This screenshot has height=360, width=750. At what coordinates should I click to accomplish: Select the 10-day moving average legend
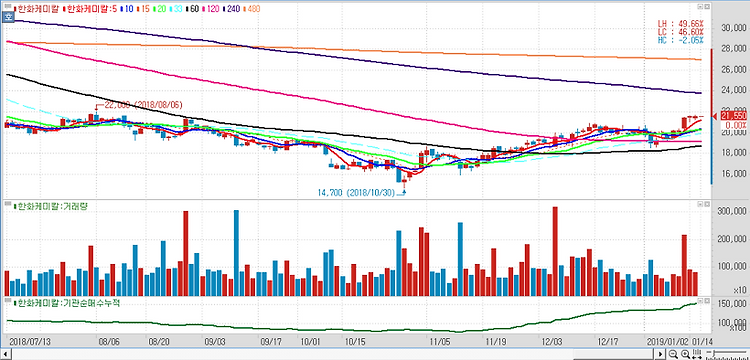pos(126,9)
